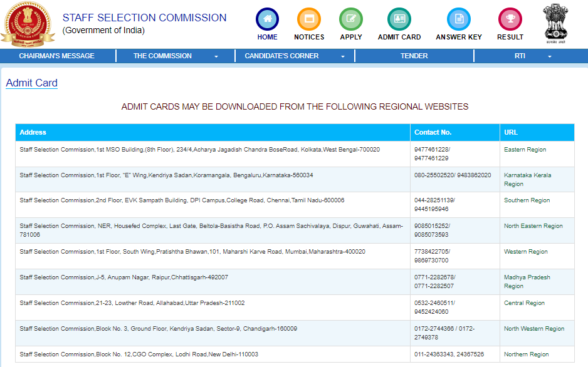Viewport: 588px width, 367px height.
Task: Click the SSC red emblem logo
Action: click(28, 24)
